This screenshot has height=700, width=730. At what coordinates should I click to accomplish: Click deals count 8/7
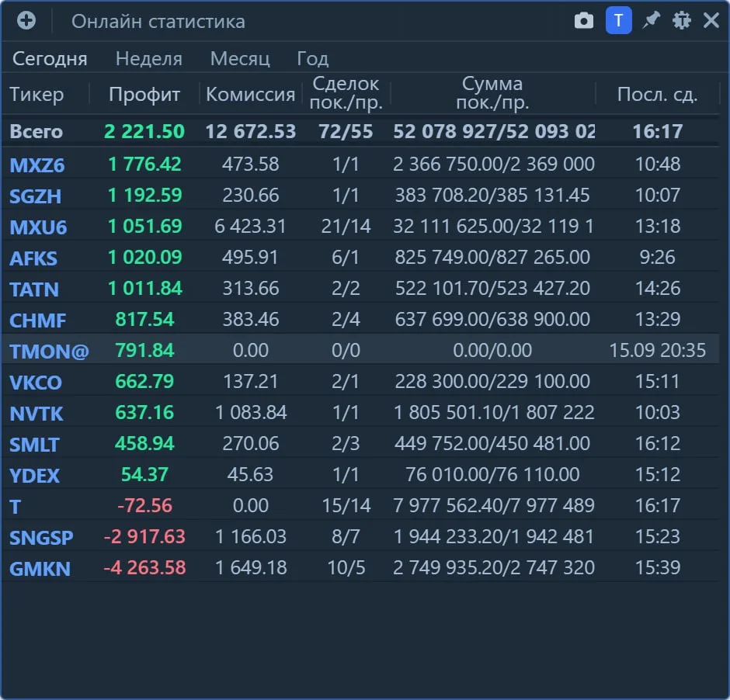click(x=346, y=537)
